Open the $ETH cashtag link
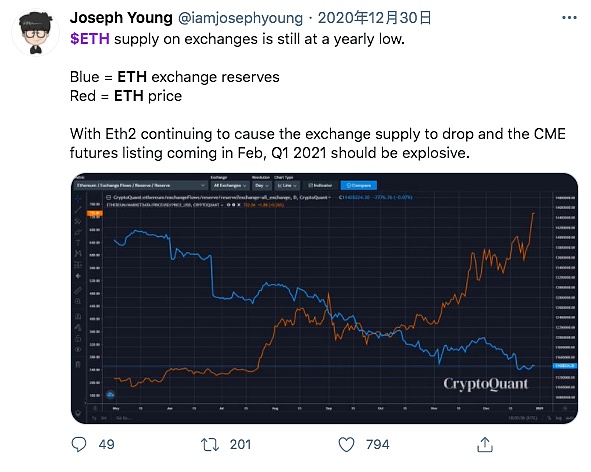Screen dimensions: 591x472 (x=90, y=39)
